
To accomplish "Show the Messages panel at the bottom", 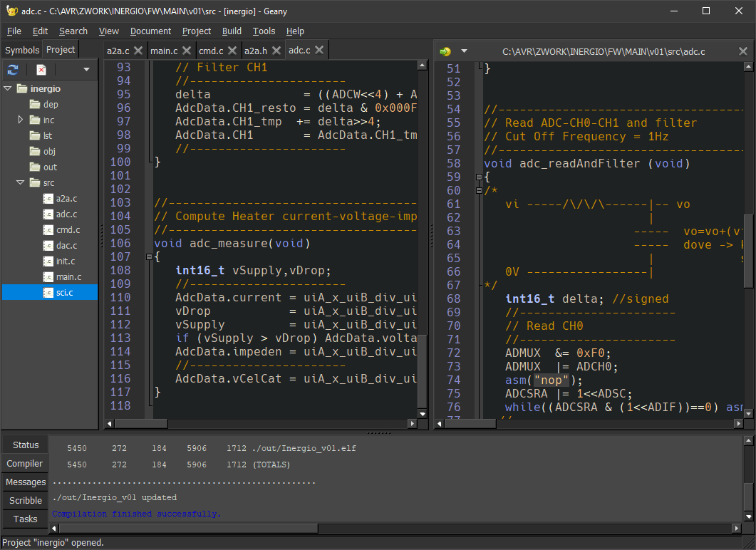I will 25,482.
